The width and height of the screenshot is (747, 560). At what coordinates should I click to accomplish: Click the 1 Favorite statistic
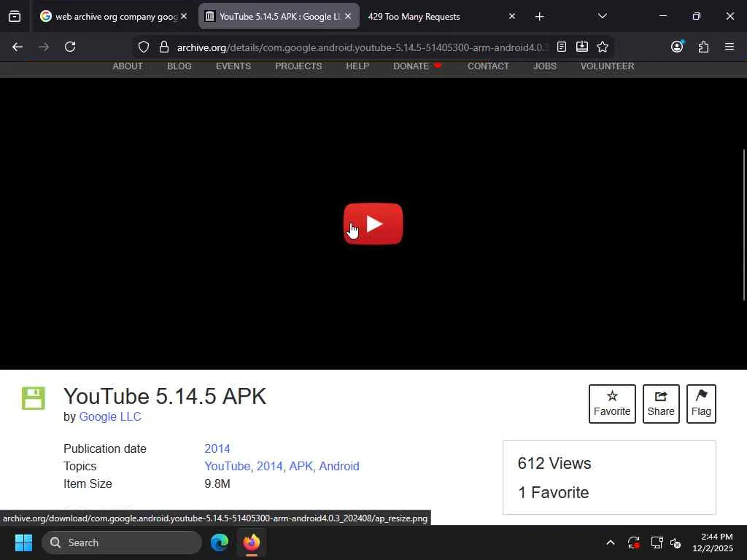tap(554, 492)
